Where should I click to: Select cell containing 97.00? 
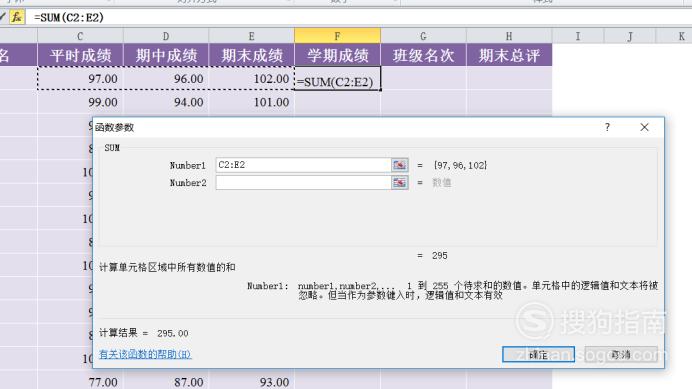coord(80,79)
